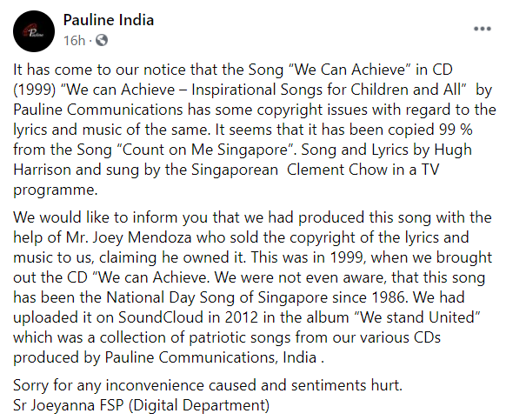Click the "(Digital Department)" text
The width and height of the screenshot is (506, 420).
tap(199, 405)
